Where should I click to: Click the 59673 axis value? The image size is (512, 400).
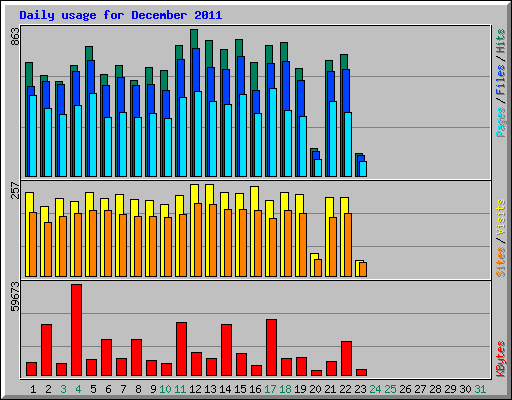click(15, 296)
